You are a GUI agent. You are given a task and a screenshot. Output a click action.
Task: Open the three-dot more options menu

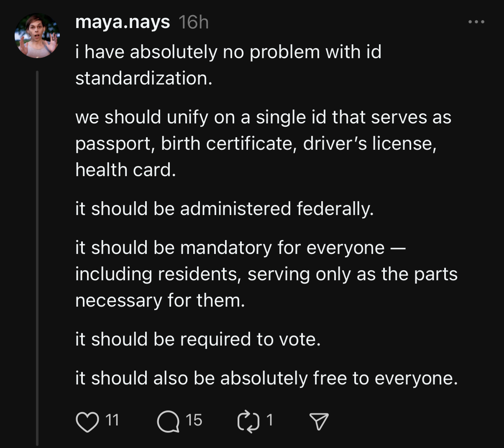(x=476, y=22)
